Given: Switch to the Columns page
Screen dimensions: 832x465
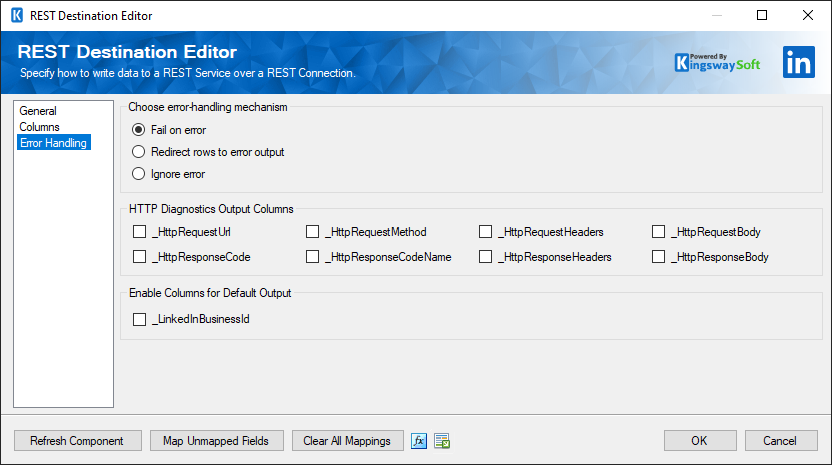Looking at the screenshot, I should 39,127.
